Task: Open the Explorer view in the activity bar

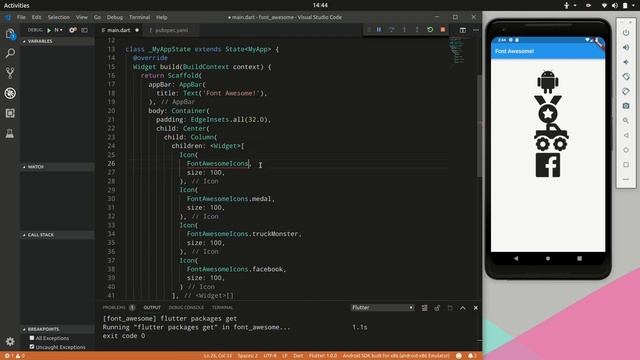Action: click(x=10, y=34)
